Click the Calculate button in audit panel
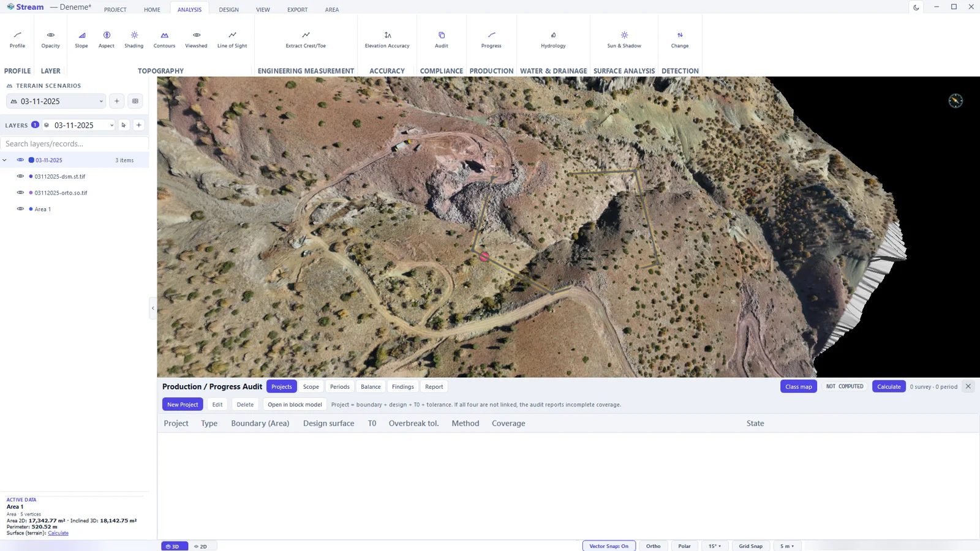This screenshot has height=551, width=980. pyautogui.click(x=889, y=386)
